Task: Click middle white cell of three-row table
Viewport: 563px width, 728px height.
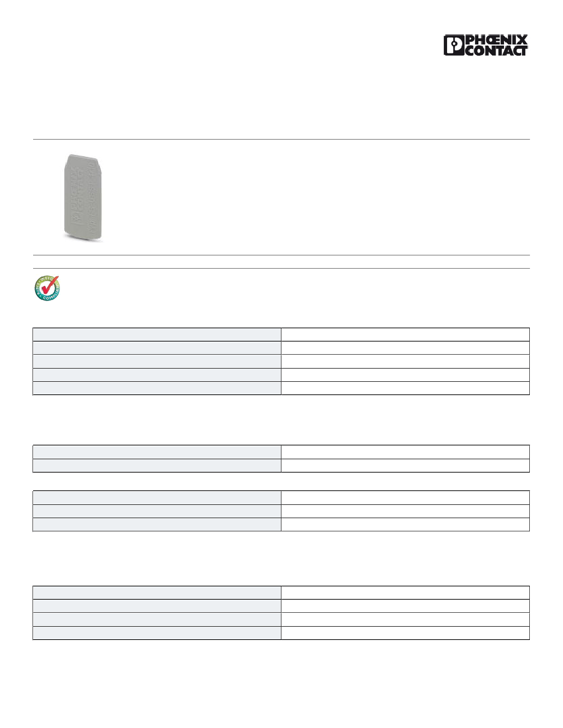Action: [x=405, y=511]
